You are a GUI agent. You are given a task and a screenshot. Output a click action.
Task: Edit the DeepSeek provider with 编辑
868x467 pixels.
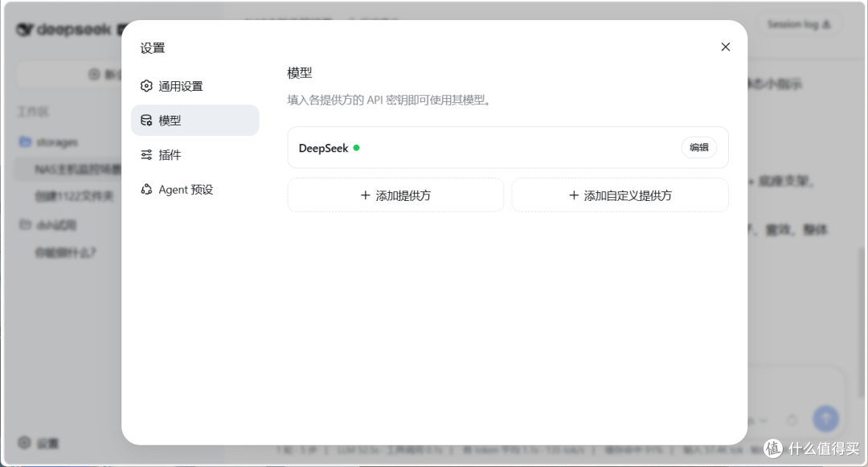[698, 147]
